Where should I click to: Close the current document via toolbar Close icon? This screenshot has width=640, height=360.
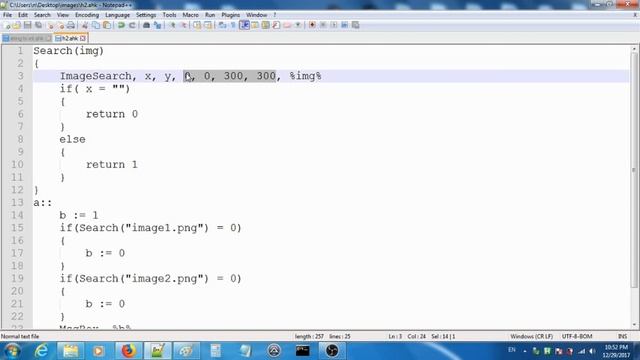(x=50, y=25)
